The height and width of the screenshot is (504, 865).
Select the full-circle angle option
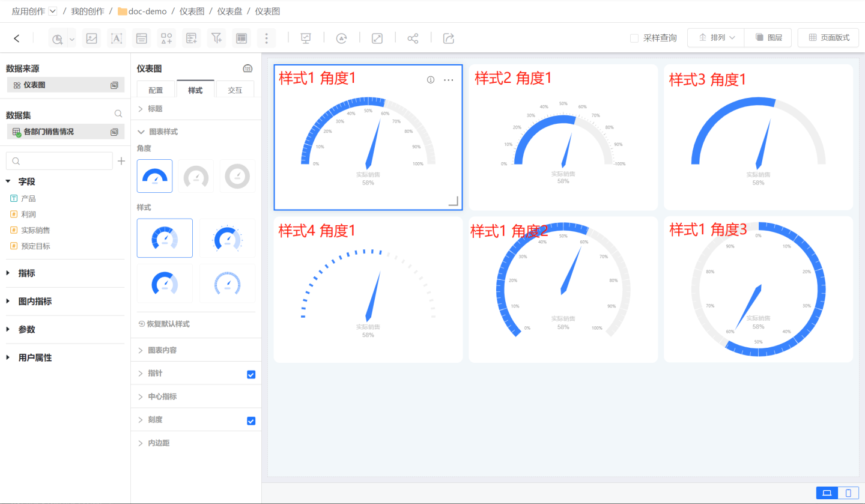[237, 176]
